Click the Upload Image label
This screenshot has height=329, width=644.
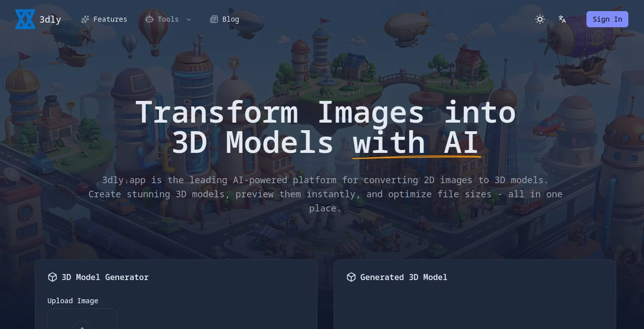[x=73, y=301]
